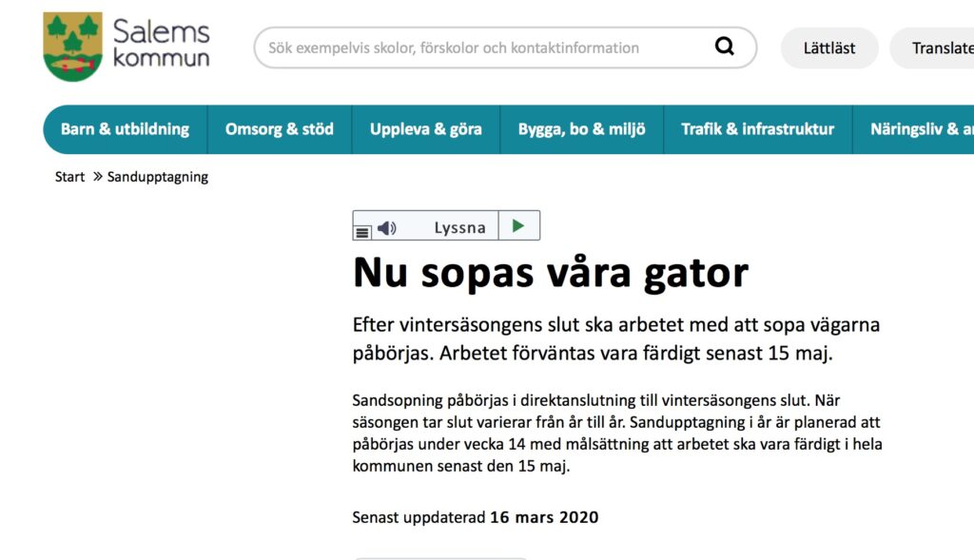Click the breadcrumb double-arrow separator
The height and width of the screenshot is (560, 974).
[x=98, y=176]
